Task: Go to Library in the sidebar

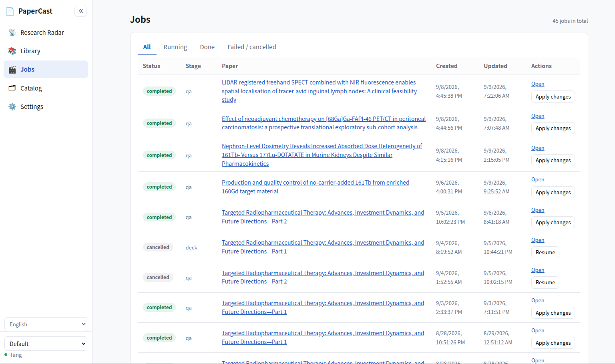Action: pos(46,51)
